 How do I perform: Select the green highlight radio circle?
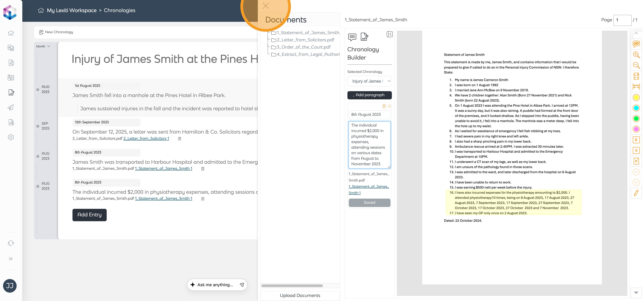[636, 119]
